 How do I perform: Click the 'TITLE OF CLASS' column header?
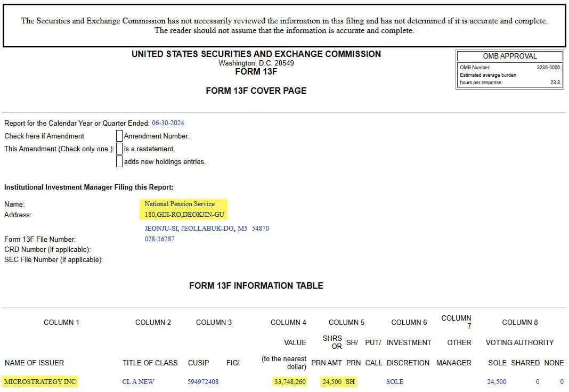click(x=150, y=363)
